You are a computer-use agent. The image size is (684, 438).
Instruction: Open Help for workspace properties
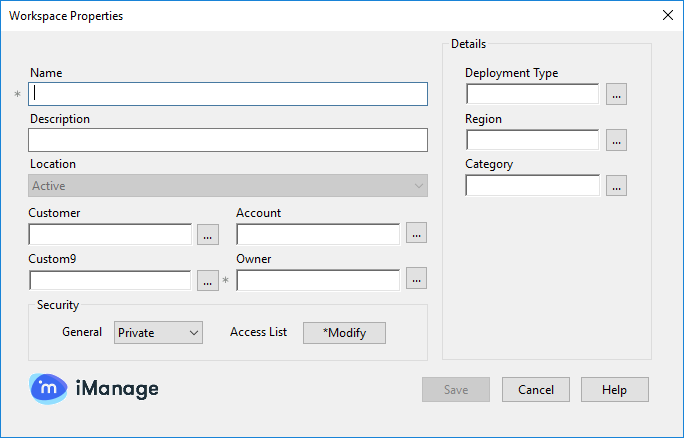pyautogui.click(x=614, y=389)
